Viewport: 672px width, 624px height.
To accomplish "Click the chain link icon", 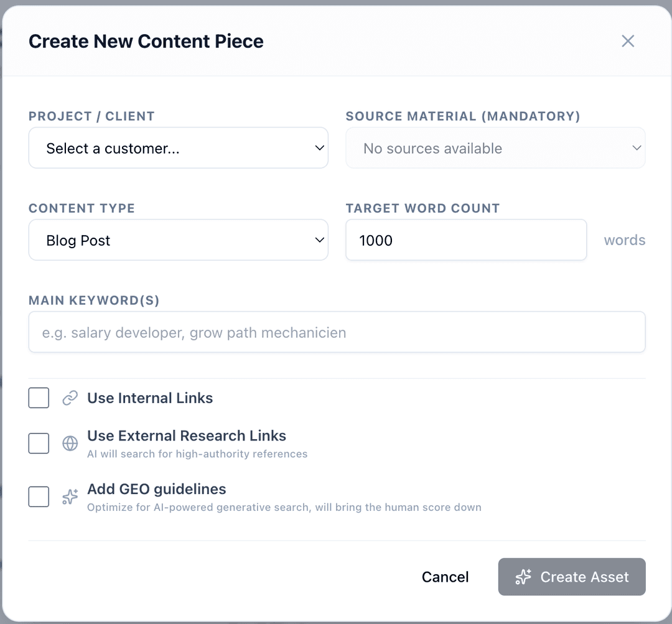I will pos(70,398).
